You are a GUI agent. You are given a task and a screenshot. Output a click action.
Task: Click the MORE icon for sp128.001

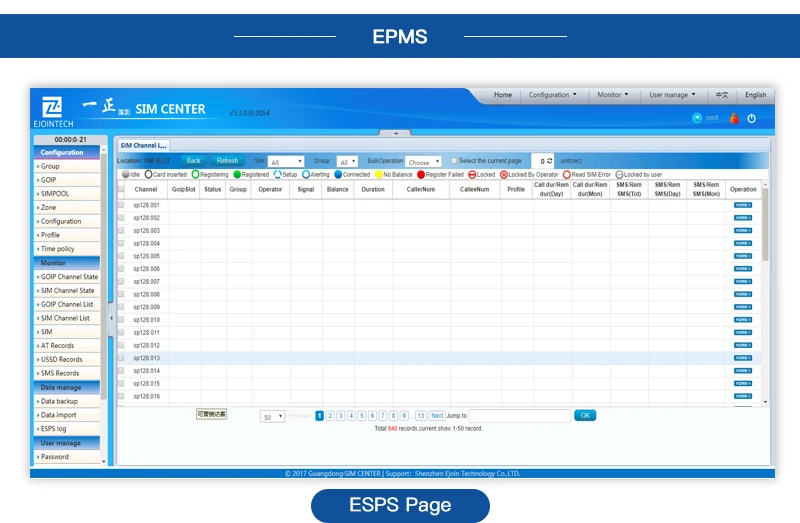pyautogui.click(x=743, y=205)
